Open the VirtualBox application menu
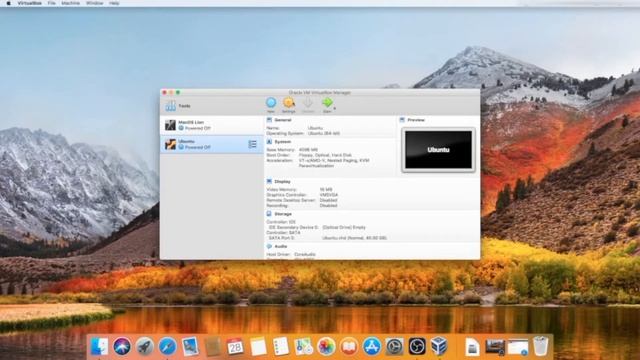Screen dimensions: 640x360 coord(29,3)
